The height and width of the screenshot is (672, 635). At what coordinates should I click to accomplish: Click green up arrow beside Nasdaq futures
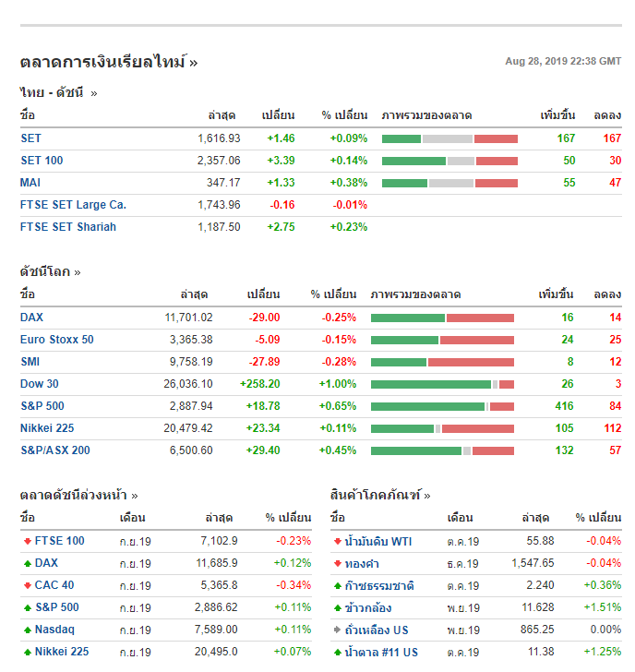[27, 630]
